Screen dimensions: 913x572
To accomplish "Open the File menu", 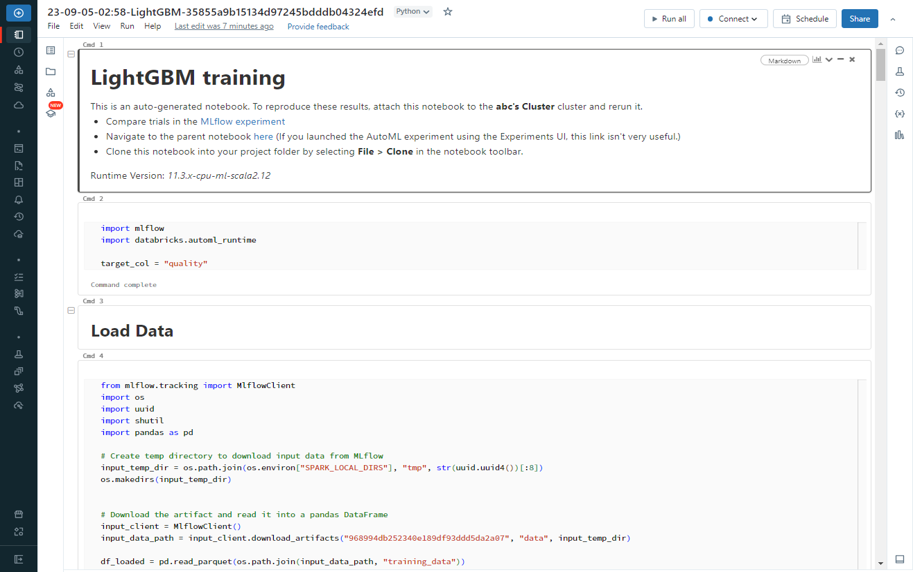I will click(x=53, y=26).
